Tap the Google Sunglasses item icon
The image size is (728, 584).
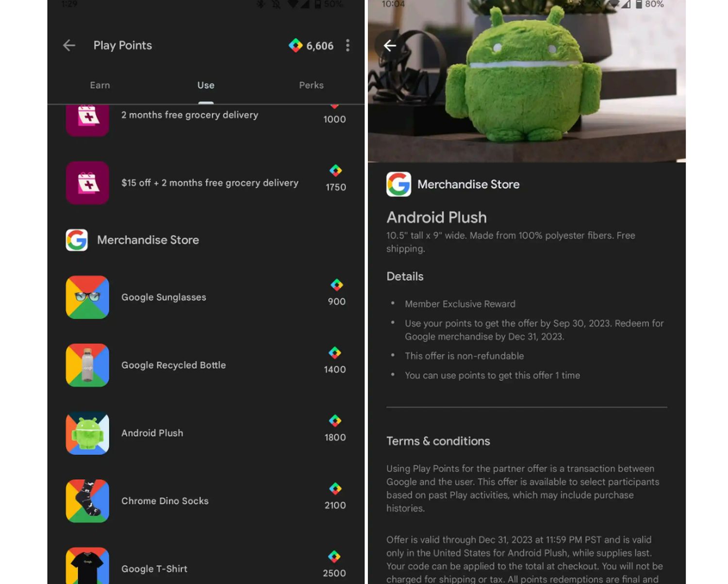(87, 297)
